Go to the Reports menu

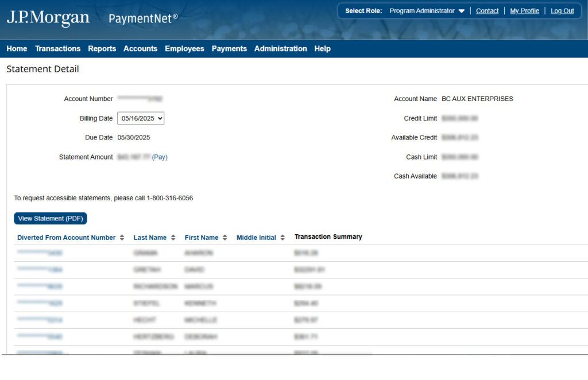point(102,49)
